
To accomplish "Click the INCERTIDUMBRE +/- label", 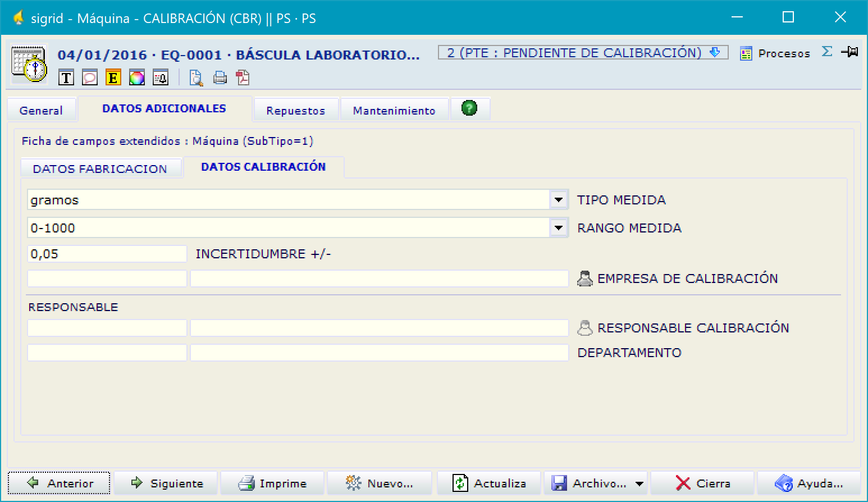I will coord(263,254).
